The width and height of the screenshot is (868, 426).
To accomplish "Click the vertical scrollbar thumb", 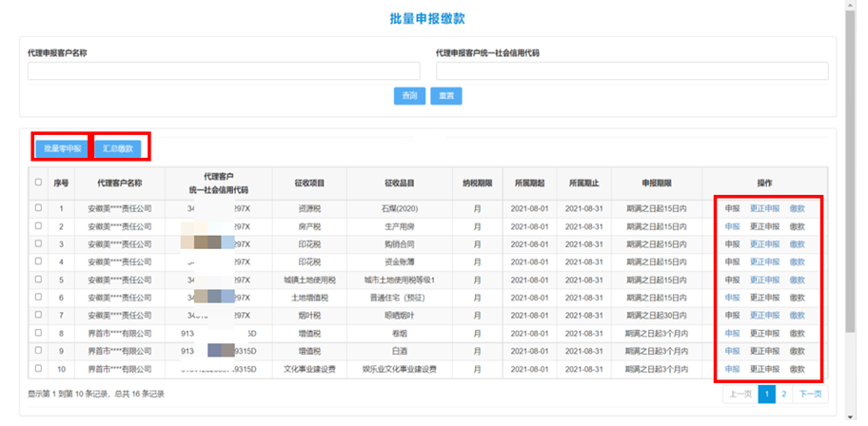I will [850, 170].
